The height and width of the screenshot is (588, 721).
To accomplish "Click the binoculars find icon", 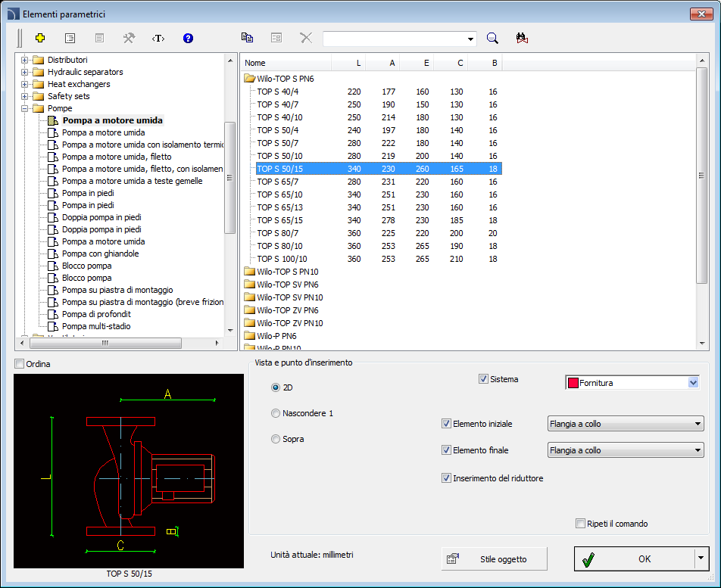I will 522,38.
